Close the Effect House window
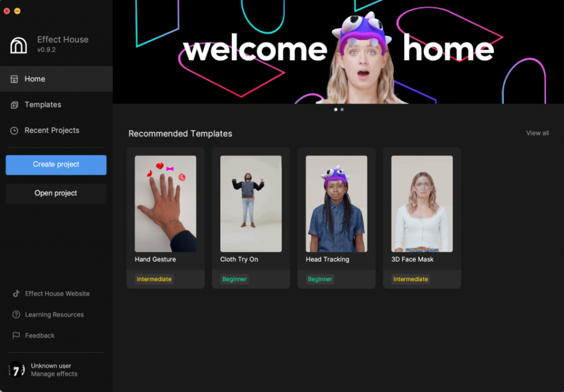Viewport: 564px width, 392px height. tap(7, 11)
